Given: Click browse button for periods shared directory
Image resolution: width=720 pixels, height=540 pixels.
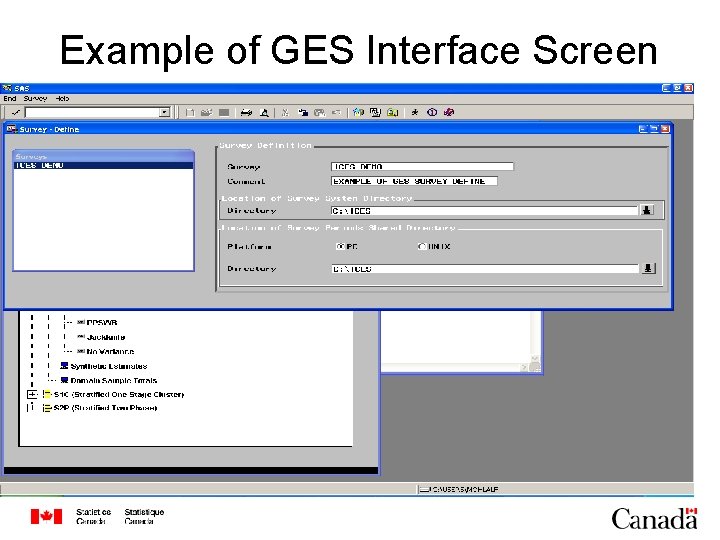Looking at the screenshot, I should 648,268.
